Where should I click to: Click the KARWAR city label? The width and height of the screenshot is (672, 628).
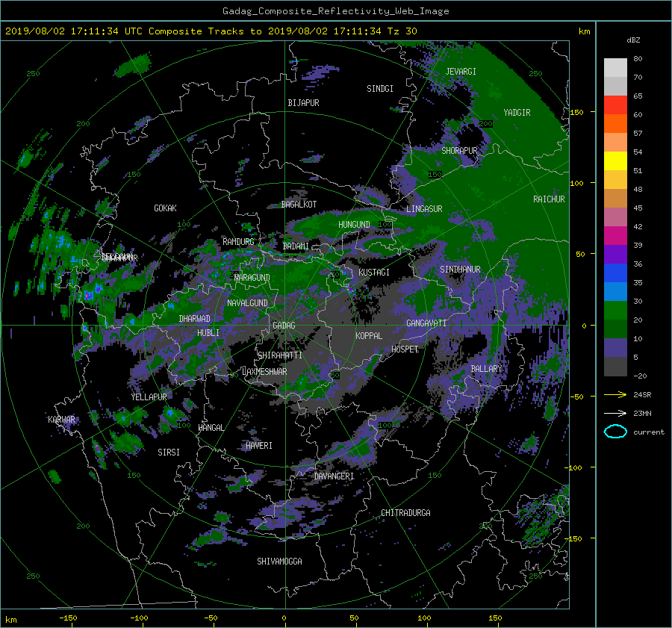pos(61,420)
